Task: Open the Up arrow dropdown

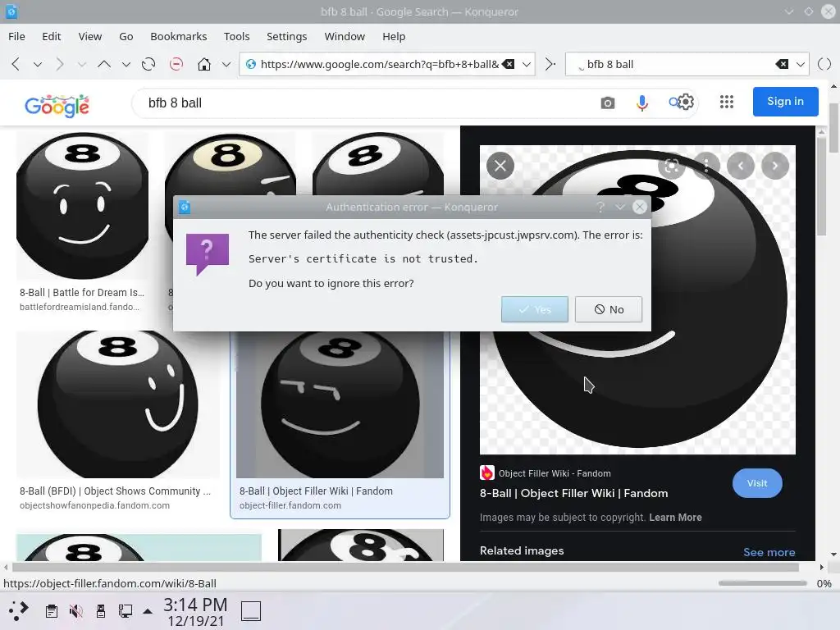Action: [x=126, y=64]
